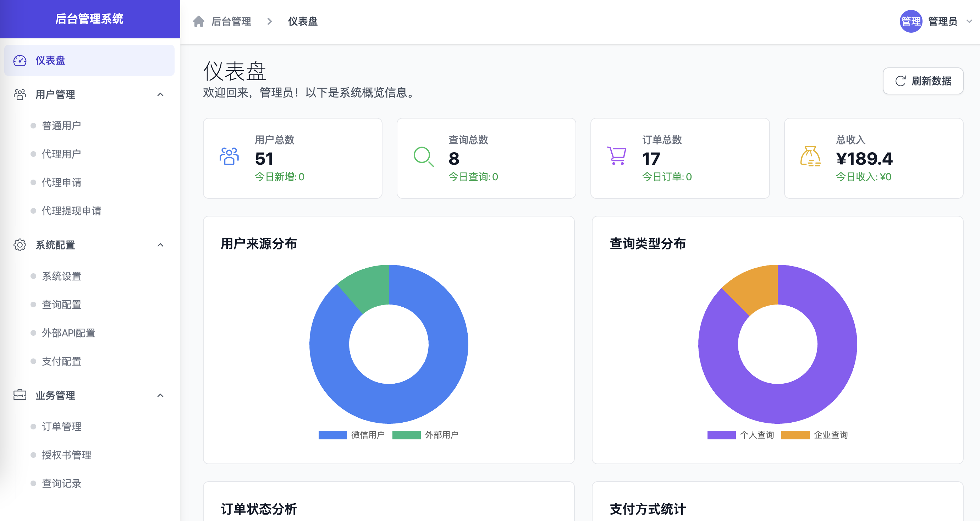980x521 pixels.
Task: Click the breadcrumb separator chevron
Action: click(x=269, y=21)
